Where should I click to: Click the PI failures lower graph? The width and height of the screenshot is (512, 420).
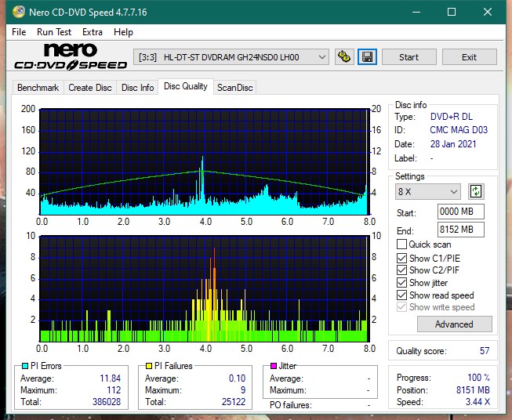pyautogui.click(x=204, y=289)
